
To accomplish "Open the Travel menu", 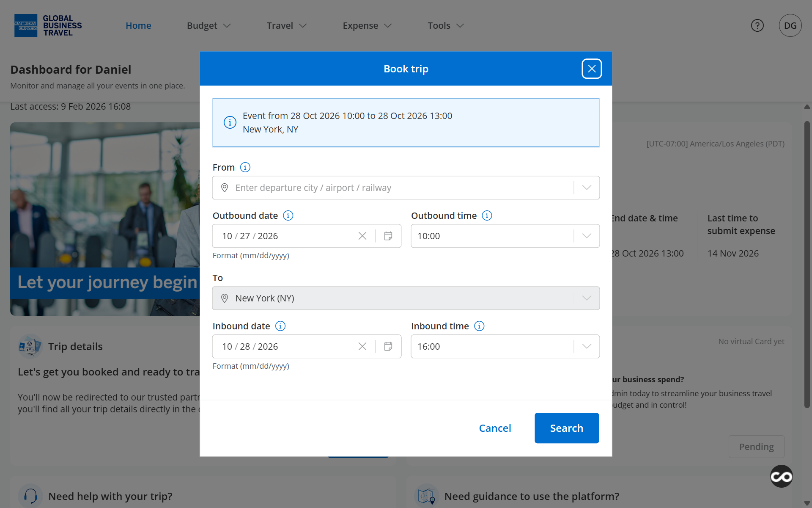I will pos(286,25).
